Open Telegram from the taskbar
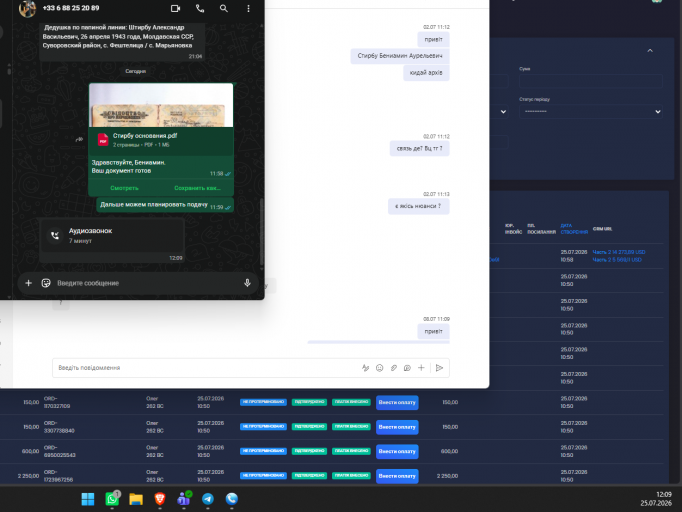Viewport: 682px width, 512px height. click(208, 499)
